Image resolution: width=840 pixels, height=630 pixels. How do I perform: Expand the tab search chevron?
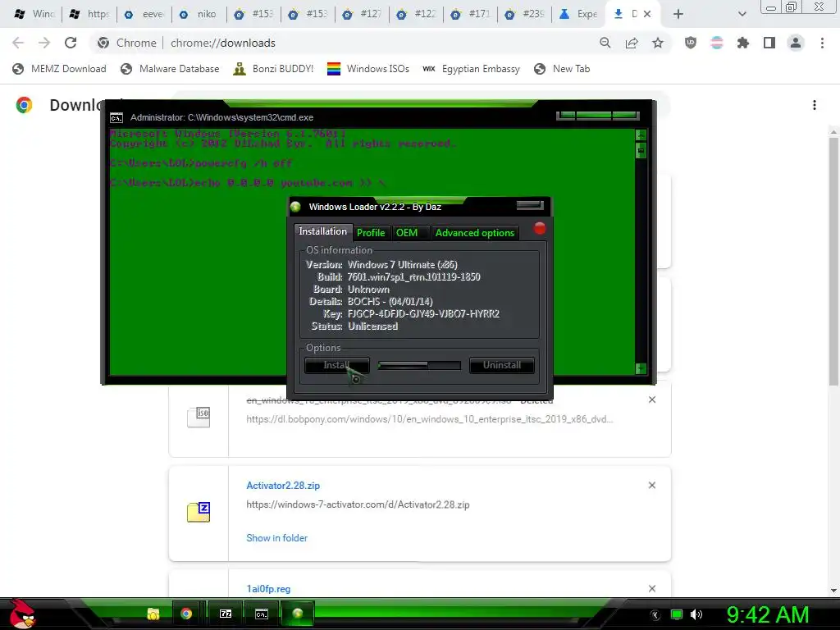(742, 14)
